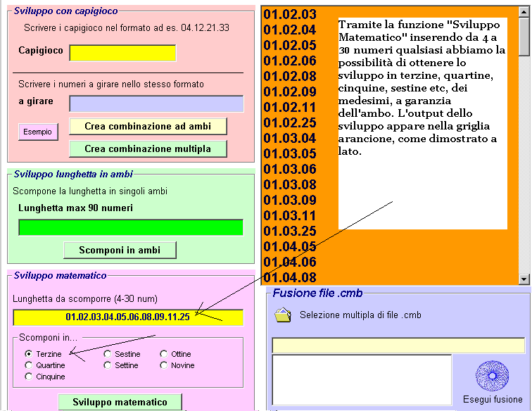532x411 pixels.
Task: Click the Lunghetta da scomporre number field
Action: pyautogui.click(x=127, y=317)
